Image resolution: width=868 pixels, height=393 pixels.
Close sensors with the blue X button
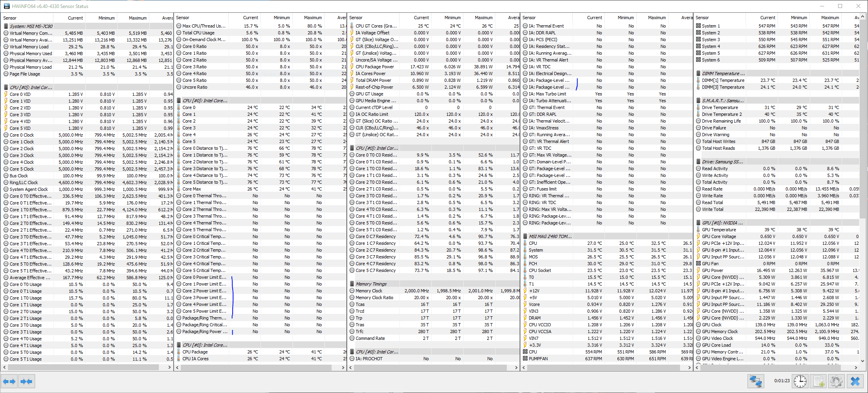[x=855, y=381]
